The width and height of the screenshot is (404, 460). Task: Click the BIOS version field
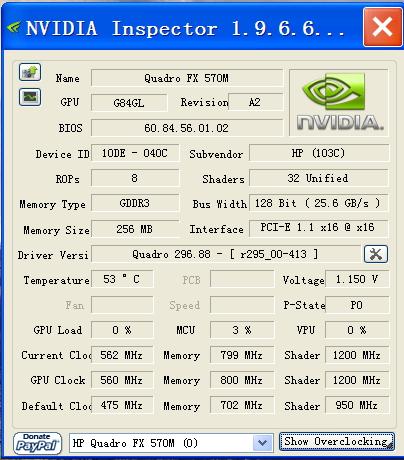(x=187, y=128)
